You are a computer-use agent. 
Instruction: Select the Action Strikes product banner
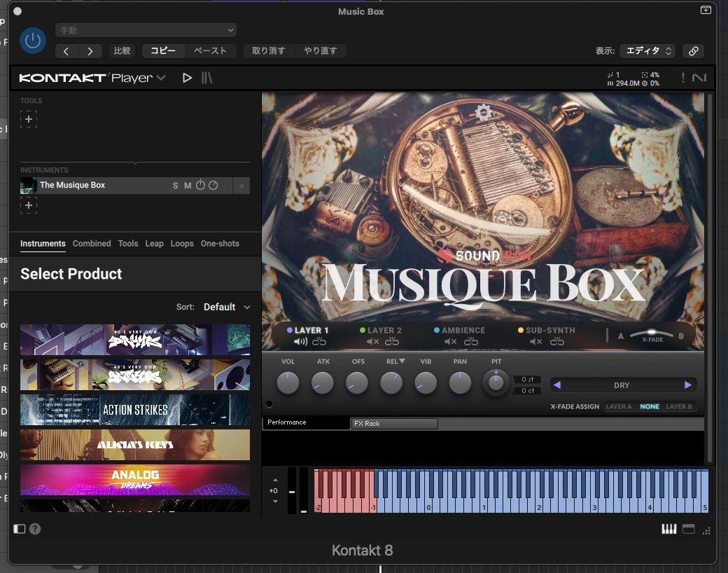135,410
